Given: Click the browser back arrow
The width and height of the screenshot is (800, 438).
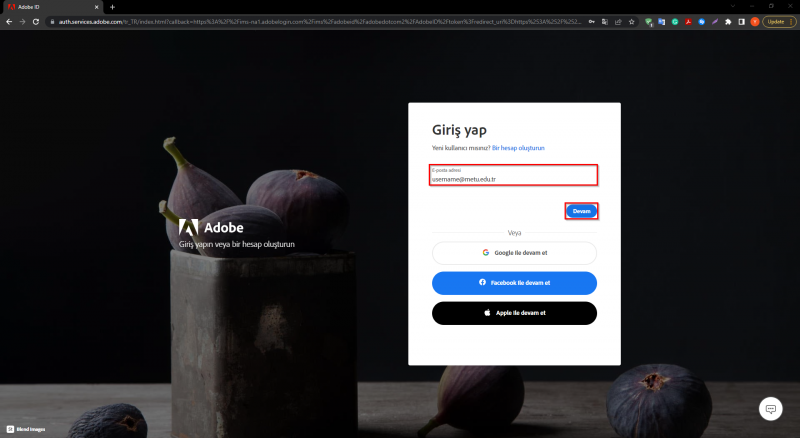Looking at the screenshot, I should (9, 22).
